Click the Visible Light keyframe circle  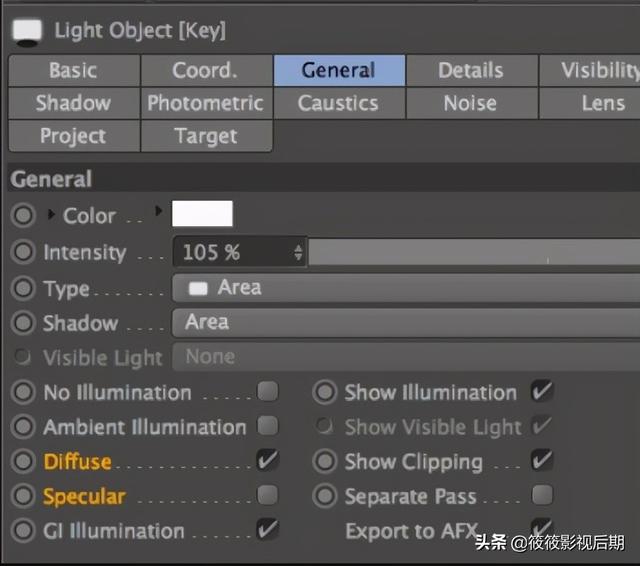pos(22,357)
